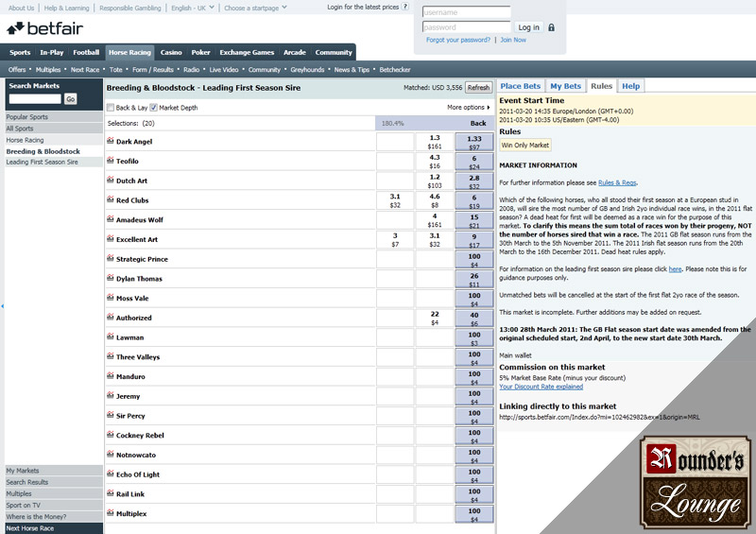
Task: Open chart icon beside Echo Of Light
Action: click(x=110, y=474)
